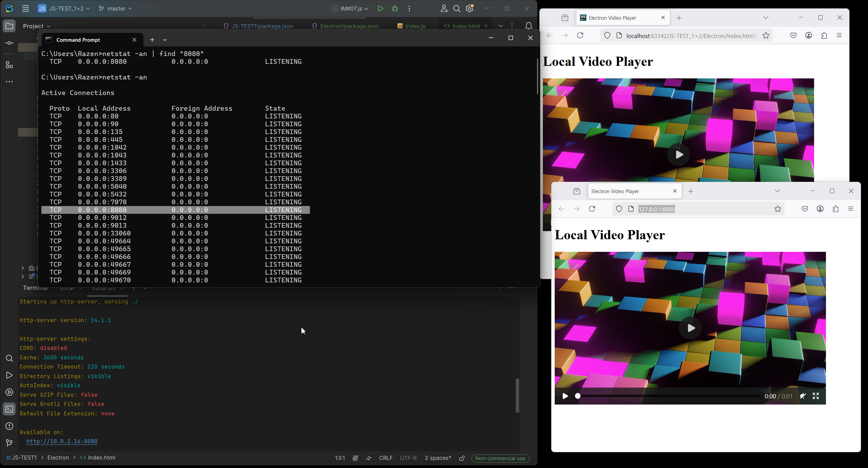Image resolution: width=868 pixels, height=468 pixels.
Task: Open the http://10.0.2.16:8080 link
Action: pyautogui.click(x=62, y=441)
